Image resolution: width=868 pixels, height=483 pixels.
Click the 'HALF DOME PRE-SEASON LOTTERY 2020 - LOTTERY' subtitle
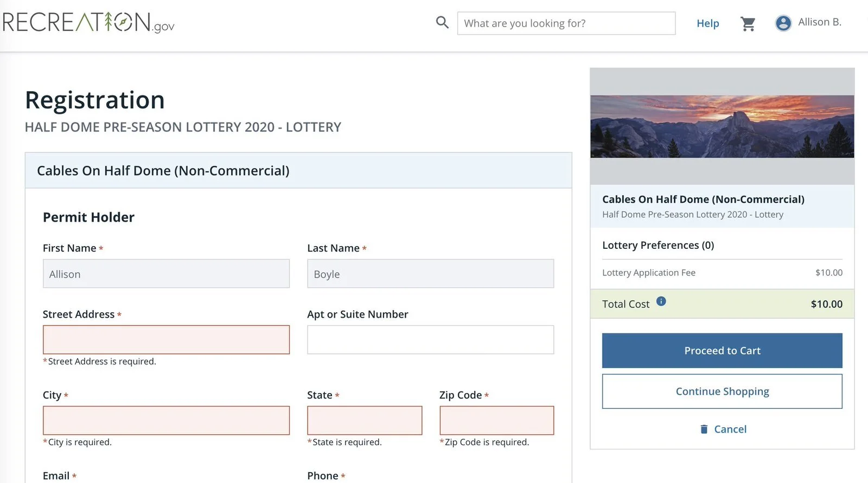pos(183,127)
